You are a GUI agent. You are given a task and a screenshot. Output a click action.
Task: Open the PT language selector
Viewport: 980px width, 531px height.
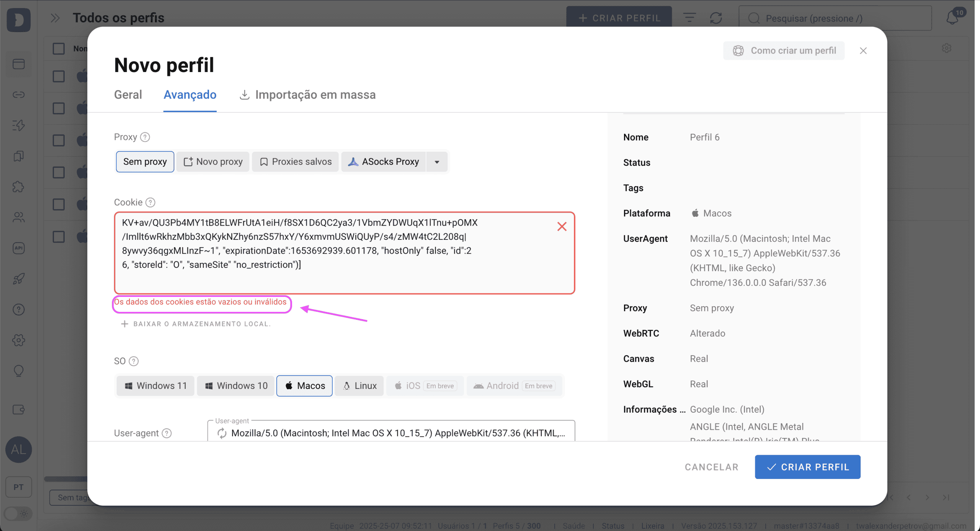(18, 487)
